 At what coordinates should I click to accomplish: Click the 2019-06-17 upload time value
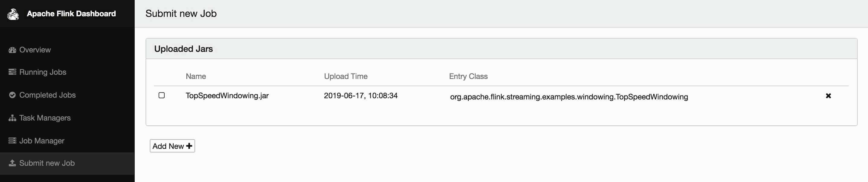361,96
